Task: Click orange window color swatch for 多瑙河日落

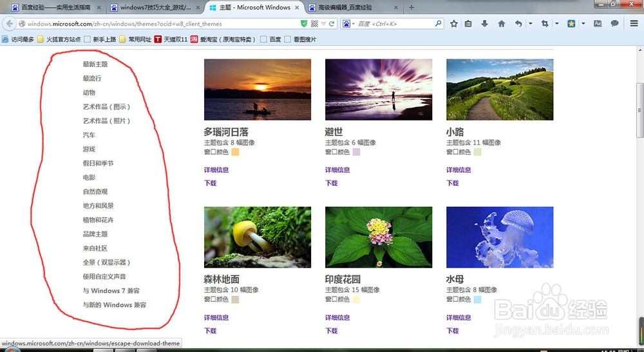Action: tap(235, 152)
